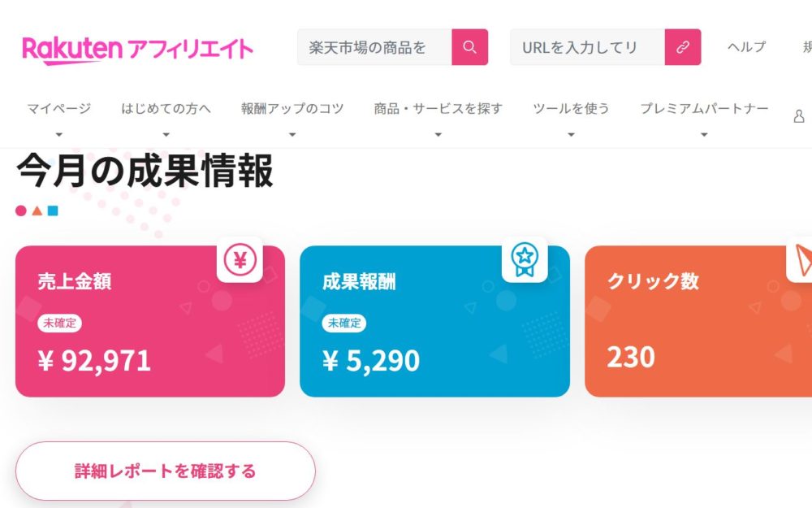The width and height of the screenshot is (812, 508).
Task: Expand the マイページ dropdown arrow
Action: tap(58, 135)
